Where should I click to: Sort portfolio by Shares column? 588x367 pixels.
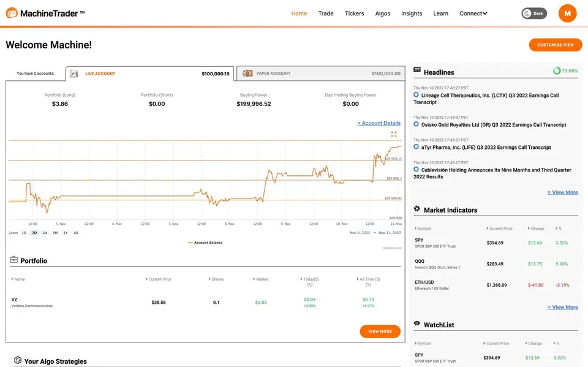point(216,279)
